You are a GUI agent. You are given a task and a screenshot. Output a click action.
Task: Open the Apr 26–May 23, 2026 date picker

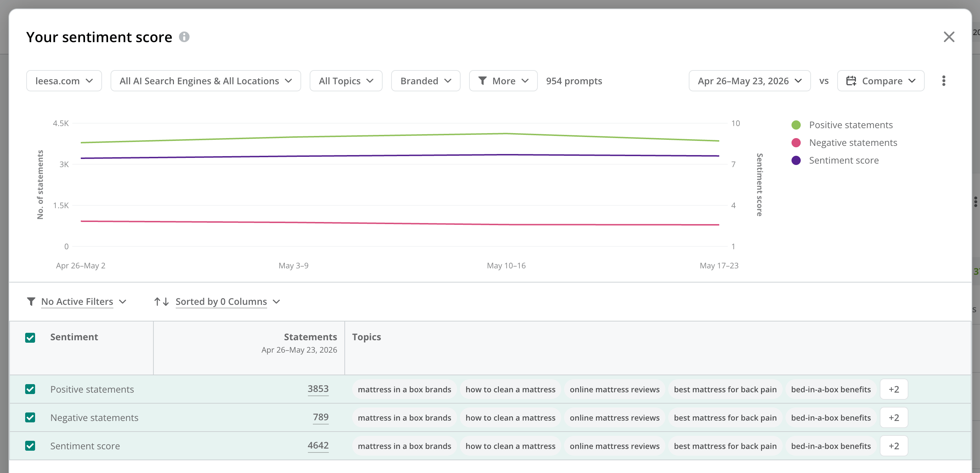(x=749, y=81)
